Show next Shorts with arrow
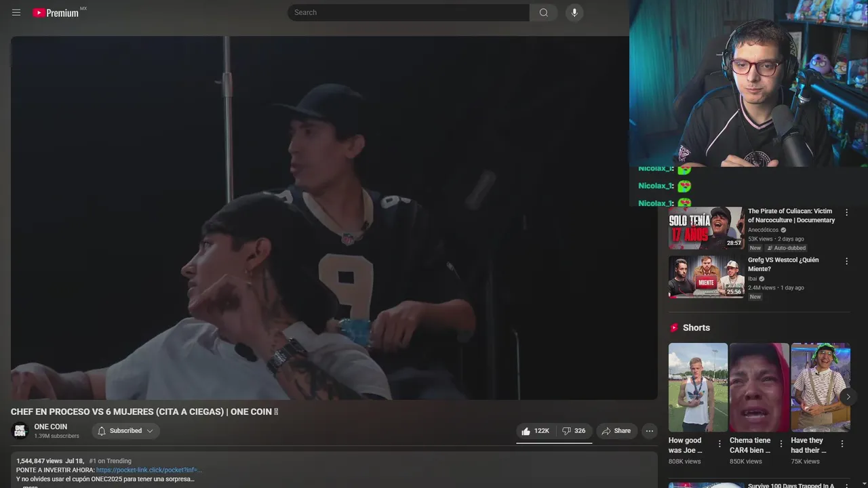Screen dimensions: 868x488 point(848,396)
